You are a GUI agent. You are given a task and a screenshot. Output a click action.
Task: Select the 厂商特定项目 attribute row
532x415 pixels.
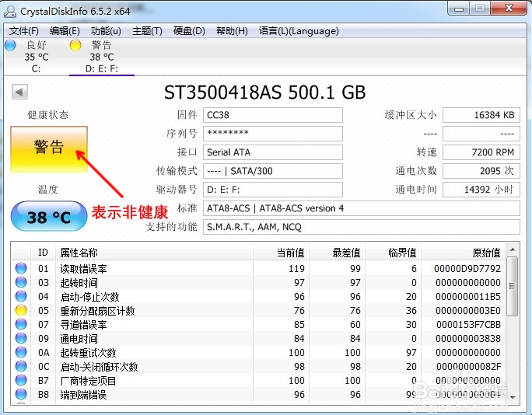258,381
